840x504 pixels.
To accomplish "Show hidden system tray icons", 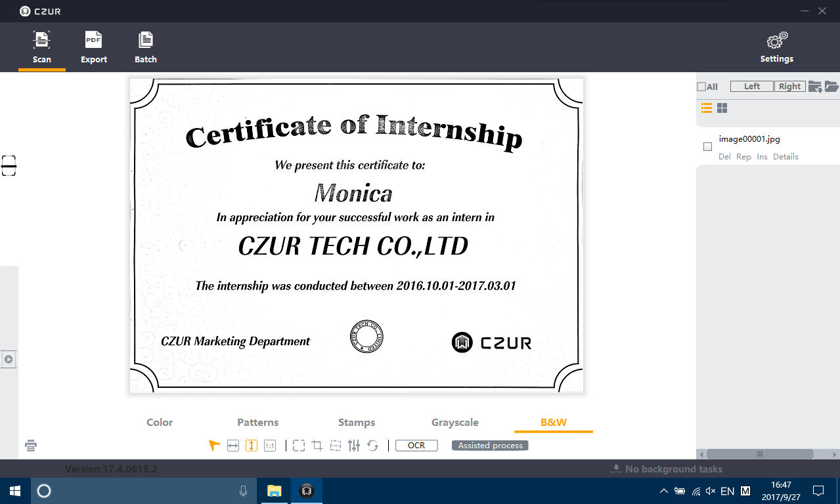I will [663, 491].
